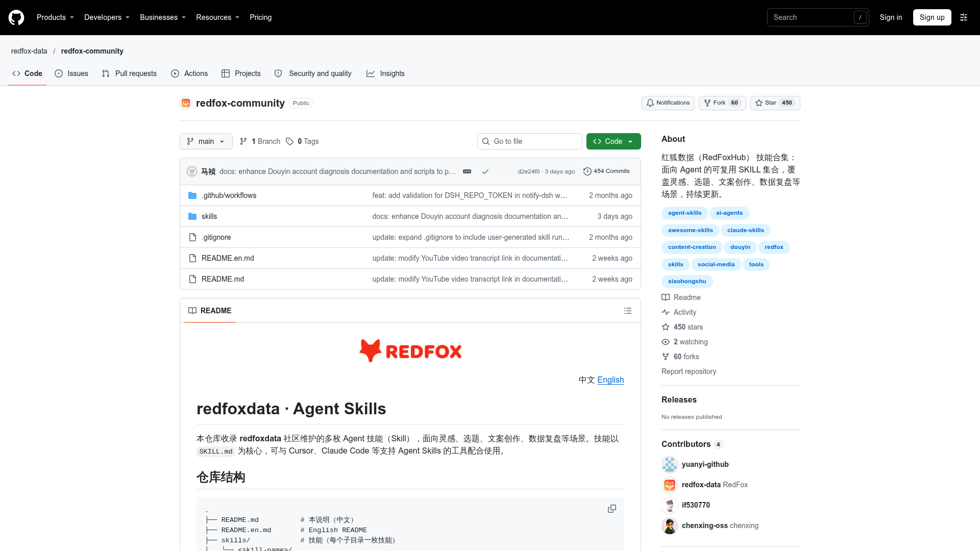Screen dimensions: 980x551
Task: Open if530770 contributor avatar
Action: tap(670, 505)
